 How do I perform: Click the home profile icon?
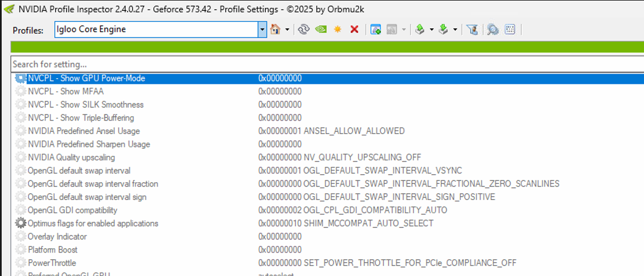click(275, 30)
